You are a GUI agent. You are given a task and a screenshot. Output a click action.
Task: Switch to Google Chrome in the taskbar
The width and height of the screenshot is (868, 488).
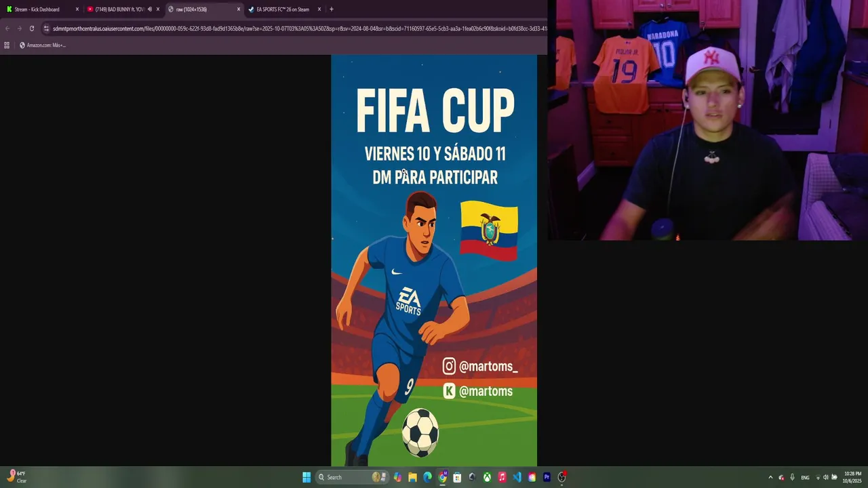pos(442,477)
